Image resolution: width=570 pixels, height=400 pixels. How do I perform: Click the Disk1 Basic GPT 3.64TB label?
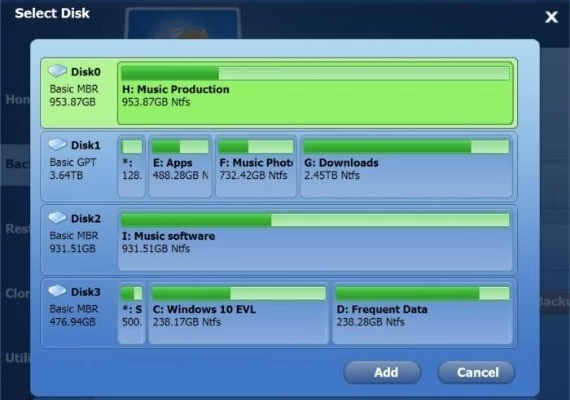73,169
